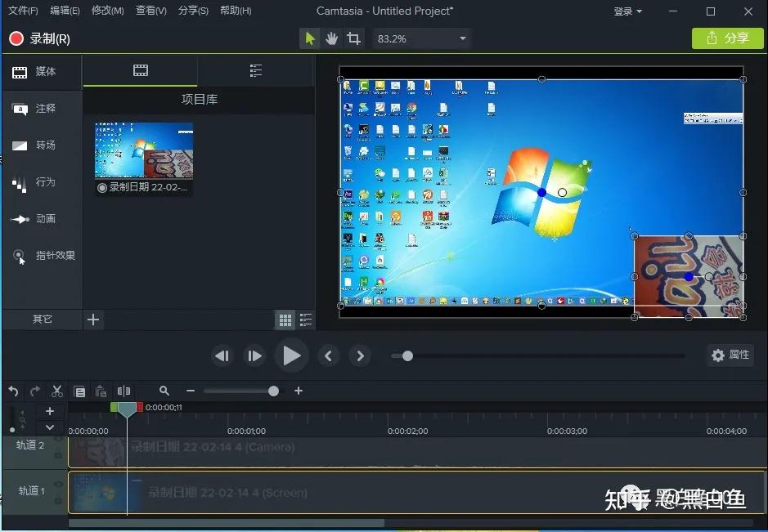Click the green 分享 (Share) button
768x532 pixels.
coord(726,38)
